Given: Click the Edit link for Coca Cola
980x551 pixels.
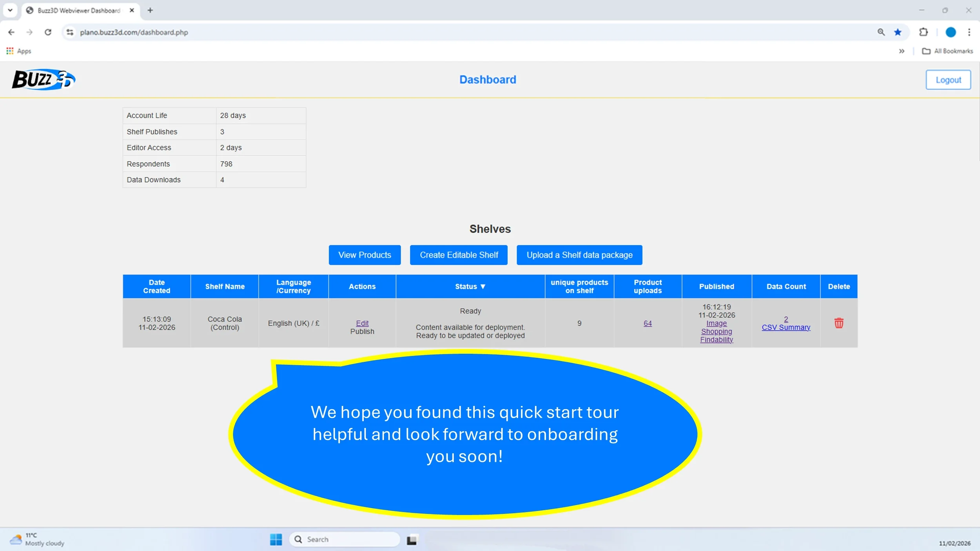Looking at the screenshot, I should coord(362,323).
